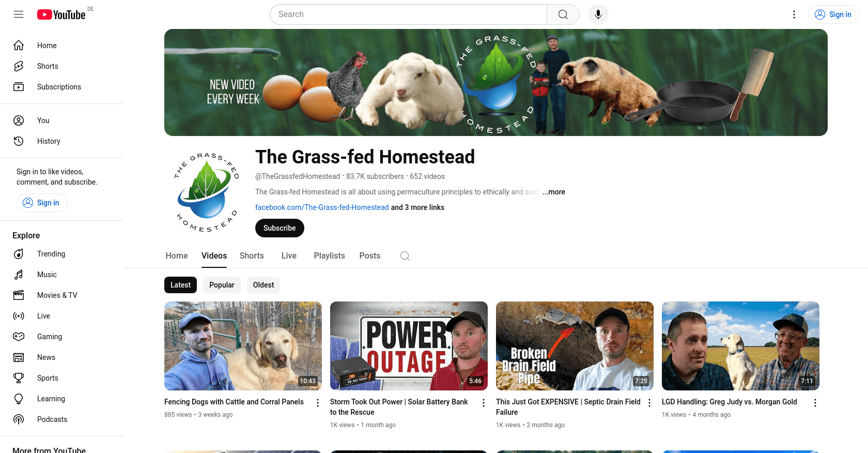This screenshot has height=453, width=868.
Task: Open the Settings three-dot menu in header
Action: click(794, 14)
